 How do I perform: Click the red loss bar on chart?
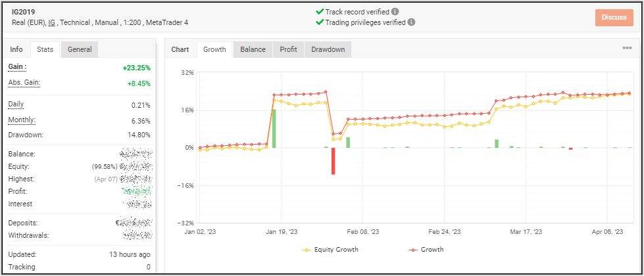(334, 161)
